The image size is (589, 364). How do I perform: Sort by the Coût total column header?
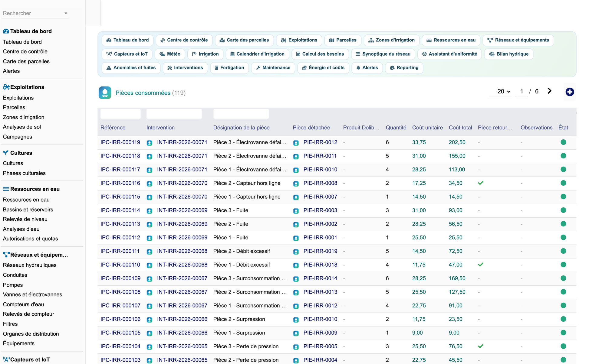[460, 128]
